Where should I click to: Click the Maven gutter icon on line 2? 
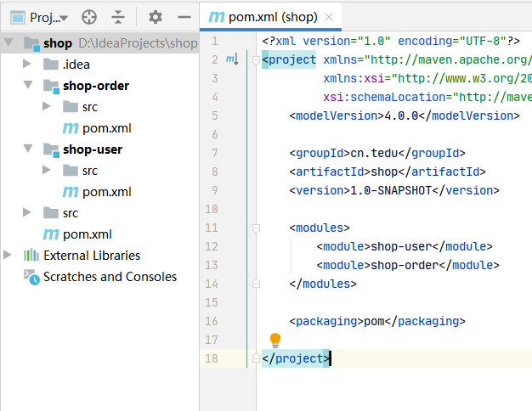[x=232, y=59]
